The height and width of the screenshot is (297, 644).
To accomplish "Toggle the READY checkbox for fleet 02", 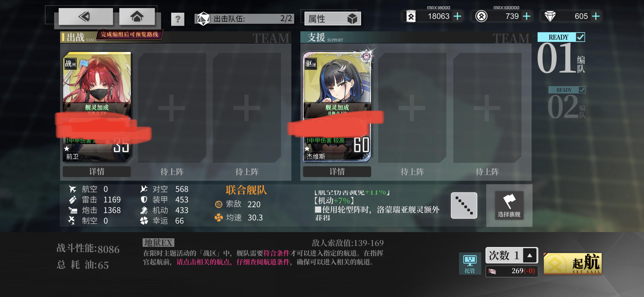I will [x=582, y=90].
